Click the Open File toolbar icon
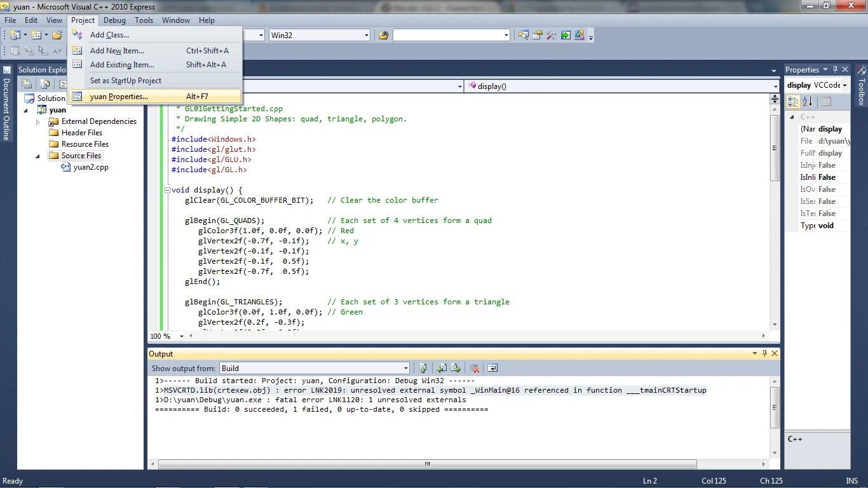This screenshot has height=488, width=868. coord(57,35)
